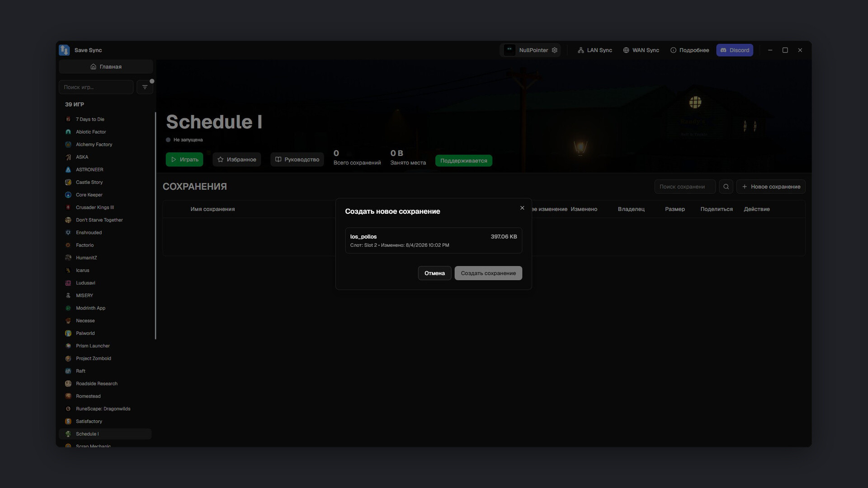The width and height of the screenshot is (868, 488).
Task: Select Schedule I in the game list
Action: (105, 434)
